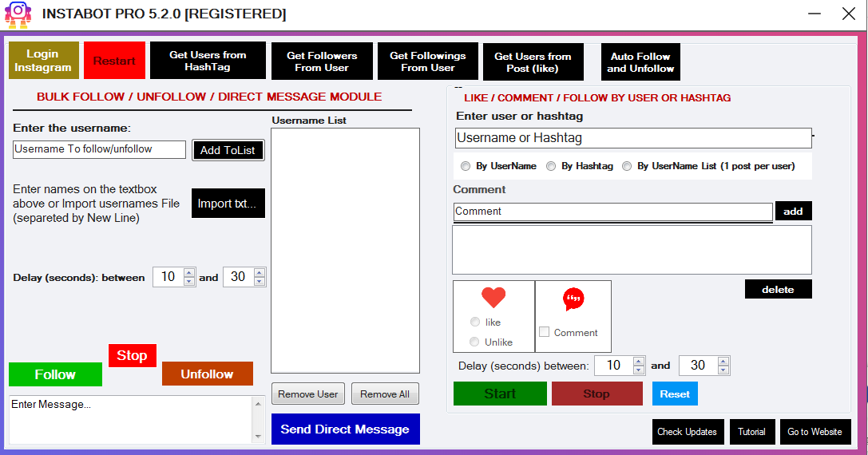Click Remove All button
Screen dimensions: 868x455
point(385,394)
